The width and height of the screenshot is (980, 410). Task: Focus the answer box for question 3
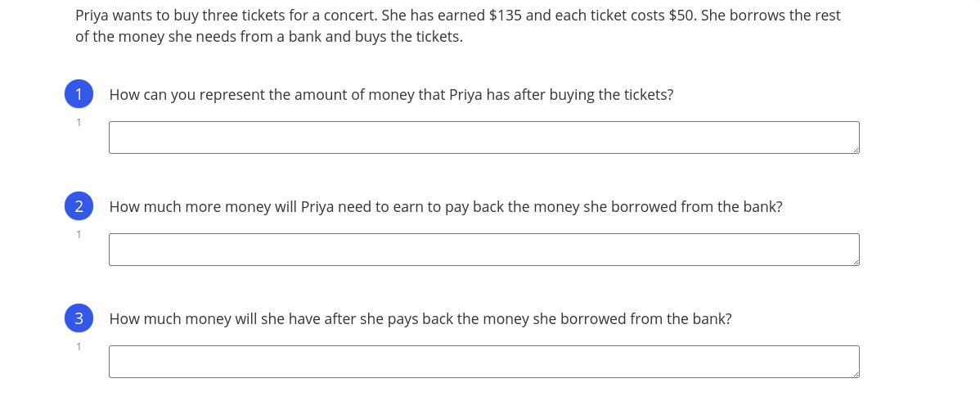(484, 361)
